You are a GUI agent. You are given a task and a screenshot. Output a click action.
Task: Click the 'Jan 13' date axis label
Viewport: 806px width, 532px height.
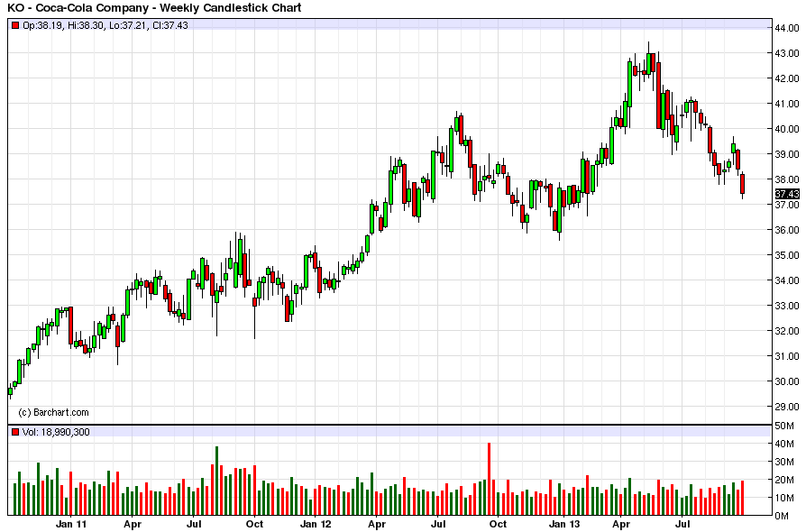click(x=564, y=524)
